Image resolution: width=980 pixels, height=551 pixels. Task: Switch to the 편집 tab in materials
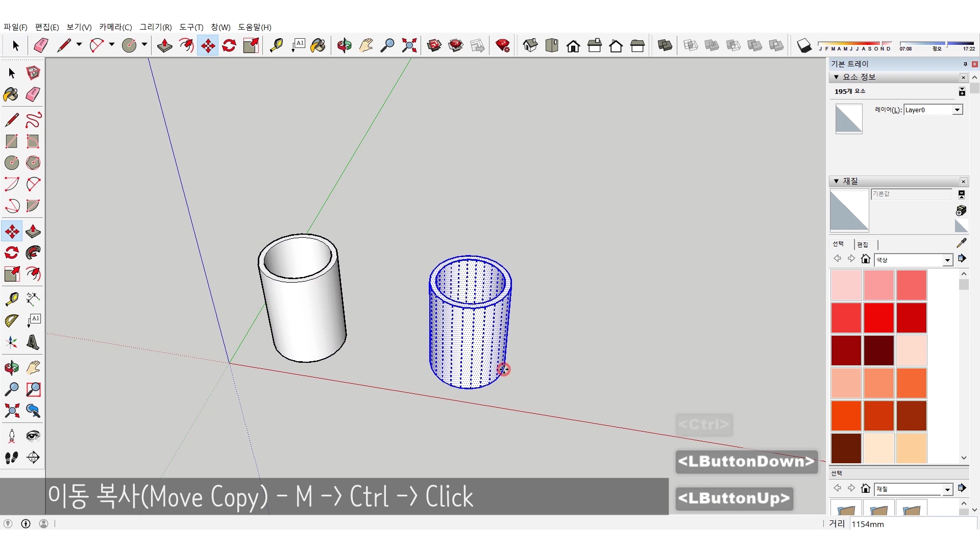(863, 244)
